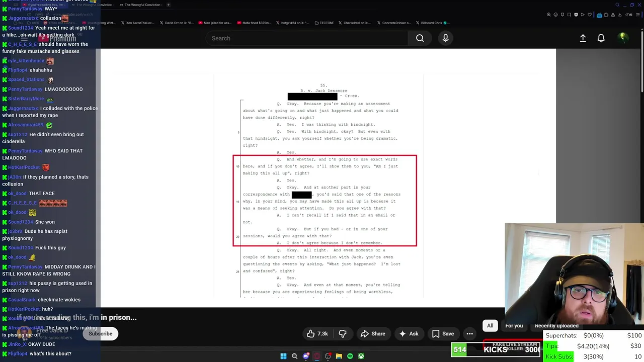Open File Explorer from the taskbar

[x=339, y=356]
